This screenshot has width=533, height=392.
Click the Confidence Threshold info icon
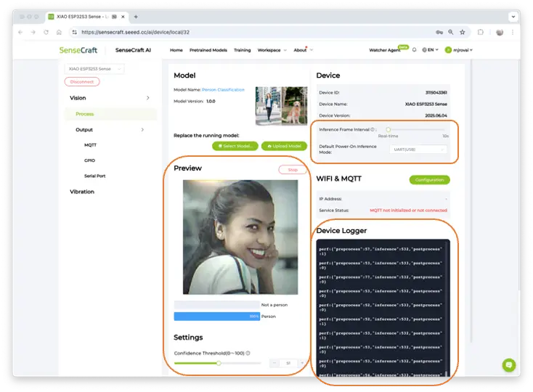click(248, 354)
